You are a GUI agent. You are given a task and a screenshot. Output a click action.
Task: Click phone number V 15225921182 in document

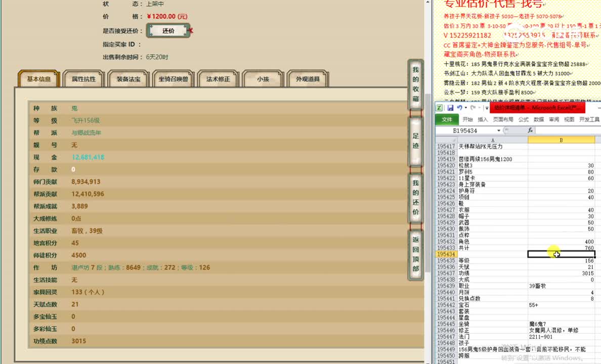pyautogui.click(x=467, y=35)
